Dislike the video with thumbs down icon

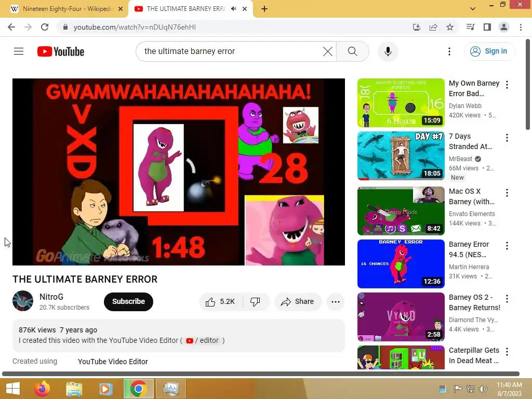[256, 302]
